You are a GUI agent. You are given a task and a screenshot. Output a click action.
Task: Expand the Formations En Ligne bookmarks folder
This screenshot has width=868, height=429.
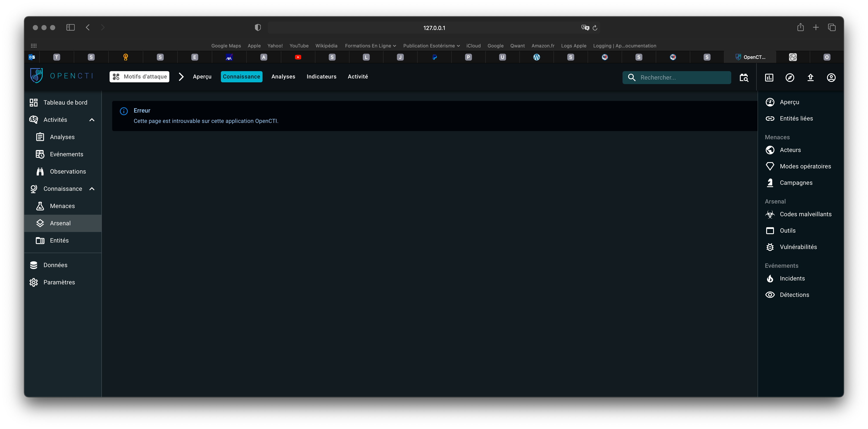370,46
